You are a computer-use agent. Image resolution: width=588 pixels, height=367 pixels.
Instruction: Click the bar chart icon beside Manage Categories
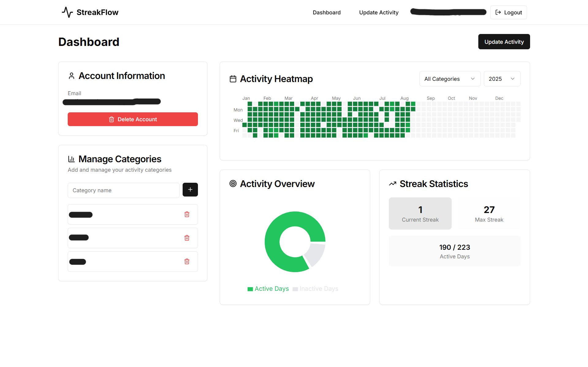(x=71, y=159)
